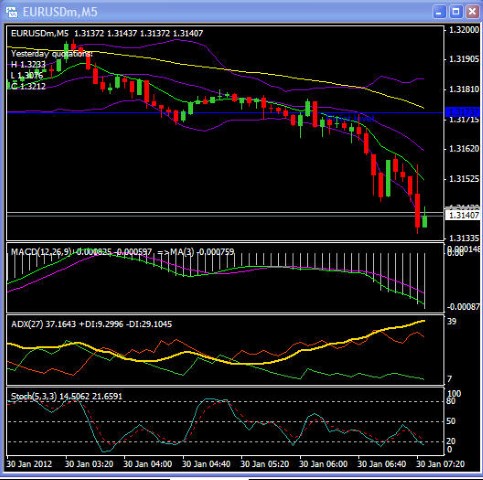Click the last green candlestick on chart
Viewport: 483px width, 480px height.
click(x=425, y=221)
